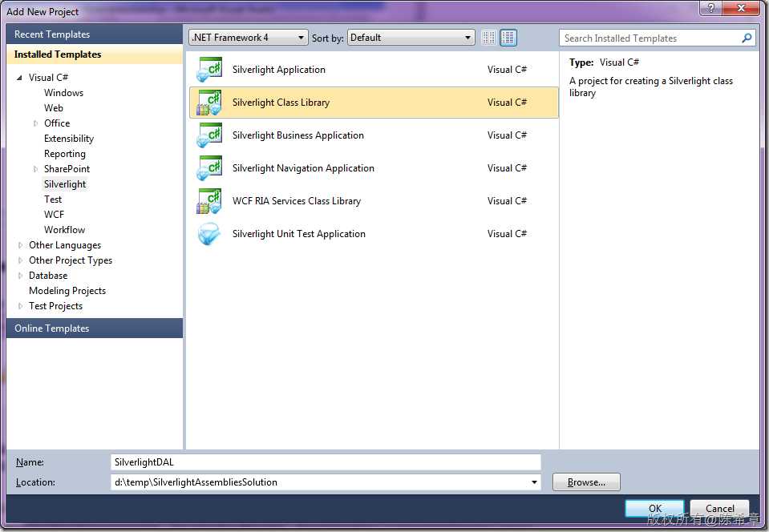The width and height of the screenshot is (769, 532).
Task: Open the Location path dropdown arrow
Action: pos(534,482)
